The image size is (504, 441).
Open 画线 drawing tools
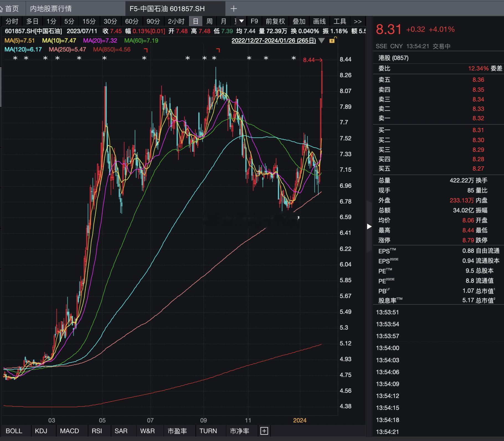coord(319,21)
